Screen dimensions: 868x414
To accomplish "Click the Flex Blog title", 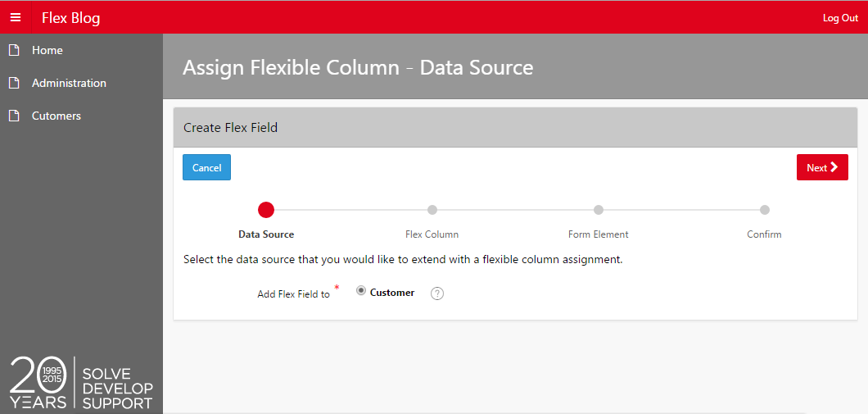I will click(71, 18).
